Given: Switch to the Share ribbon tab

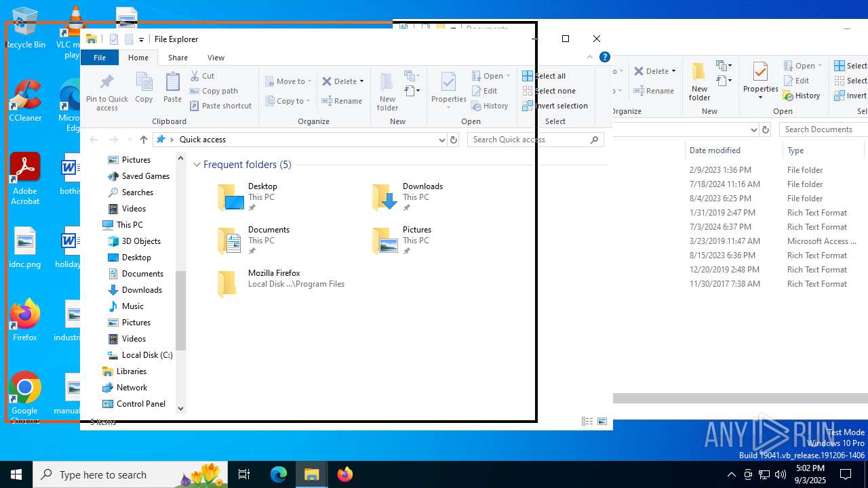Looking at the screenshot, I should (178, 58).
